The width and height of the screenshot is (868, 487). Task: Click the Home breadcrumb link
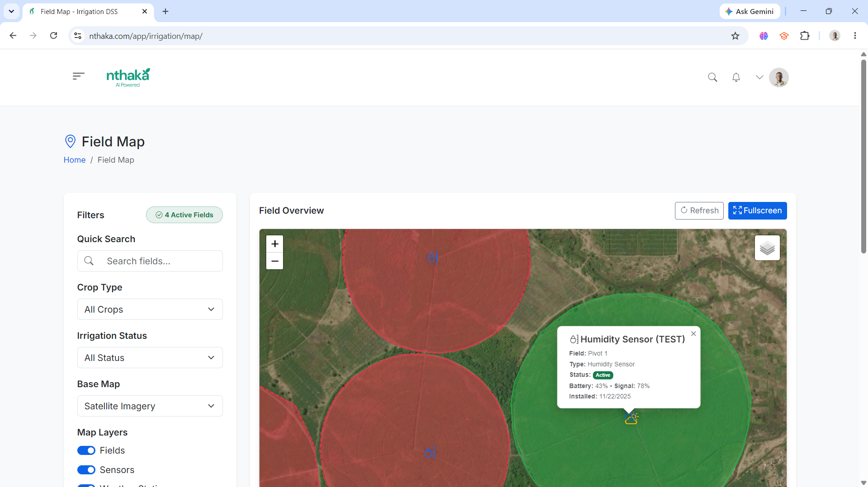[75, 160]
